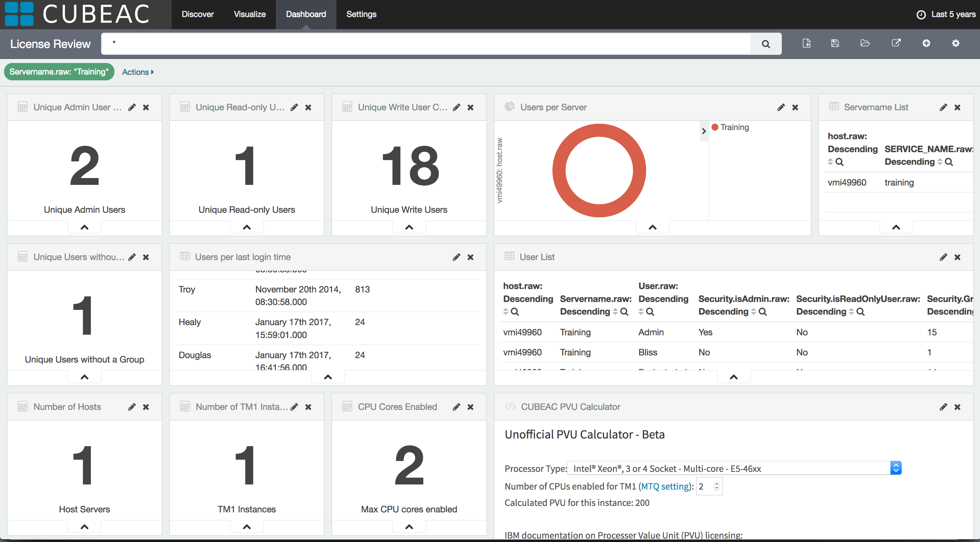Sort Servername List by host.raw column

[x=830, y=162]
